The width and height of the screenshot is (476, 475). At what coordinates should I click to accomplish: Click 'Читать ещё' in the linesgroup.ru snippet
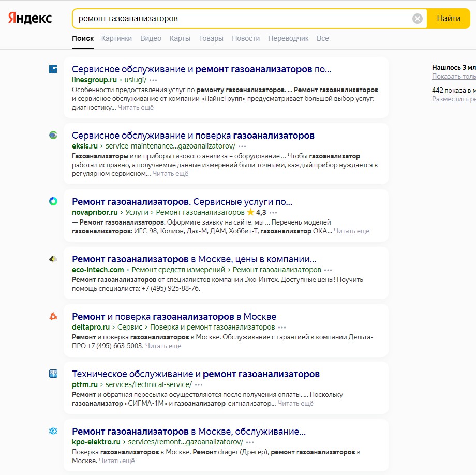(136, 108)
